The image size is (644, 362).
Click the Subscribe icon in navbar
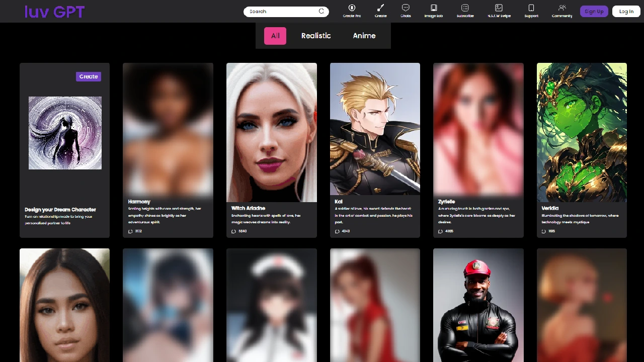pos(465,8)
